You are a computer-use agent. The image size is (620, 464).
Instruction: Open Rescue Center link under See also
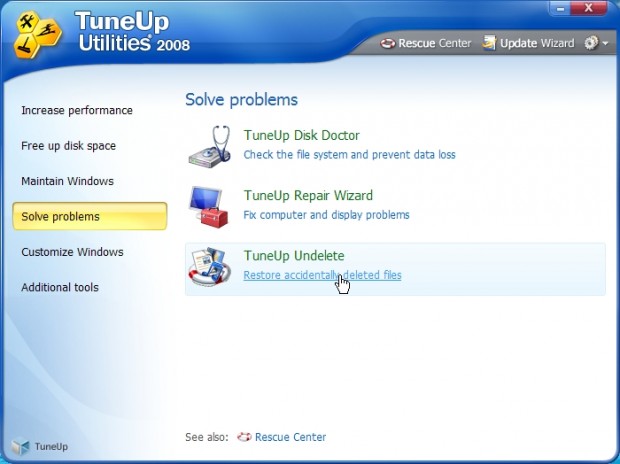point(291,437)
